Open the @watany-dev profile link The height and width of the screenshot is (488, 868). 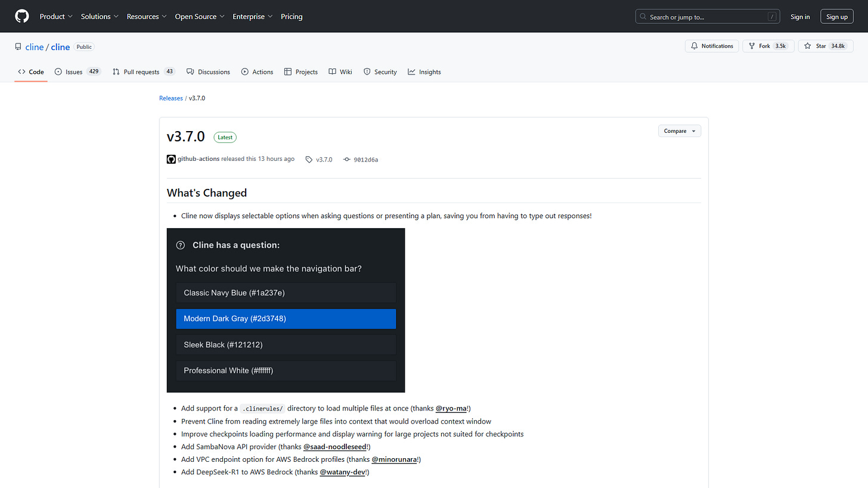click(342, 472)
